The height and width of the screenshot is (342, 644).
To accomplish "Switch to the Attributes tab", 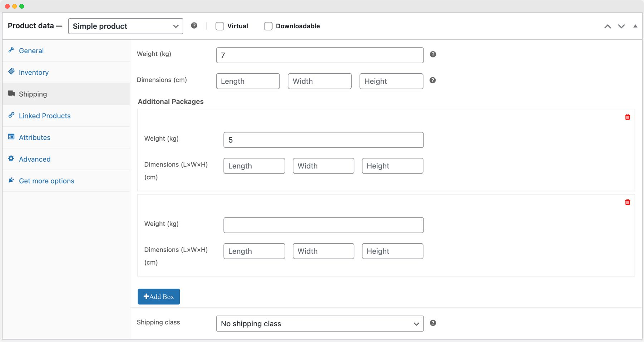I will tap(35, 137).
